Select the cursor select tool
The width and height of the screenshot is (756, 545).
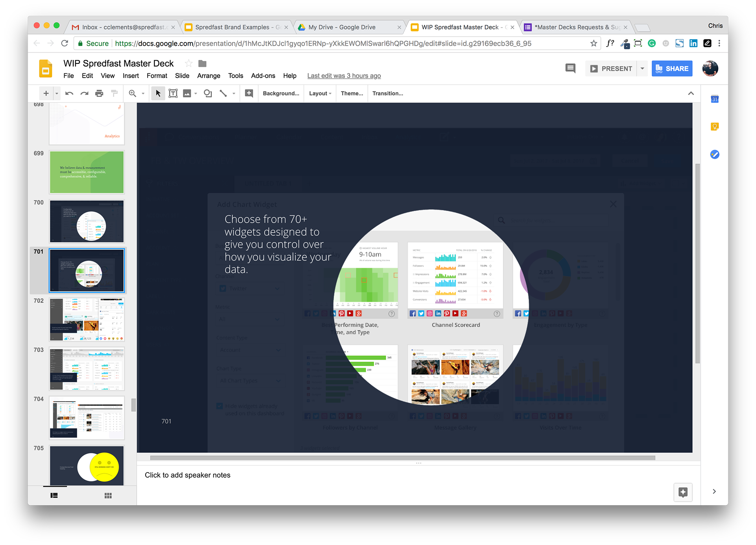coord(158,93)
